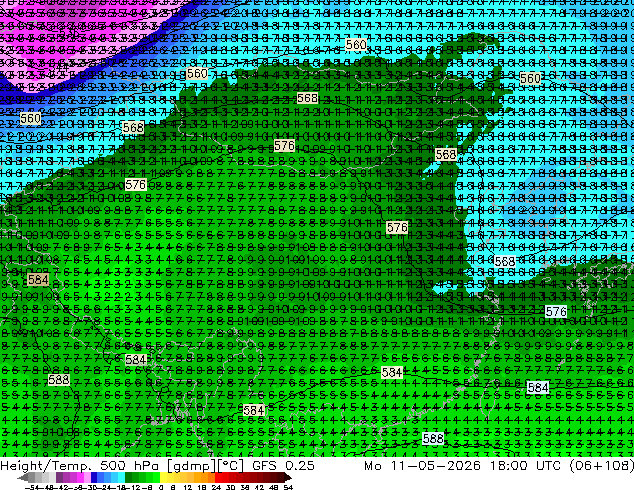Viewport: 634px width, 490px height.
Task: Click the white-background '588' contour label
Action: click(x=433, y=438)
